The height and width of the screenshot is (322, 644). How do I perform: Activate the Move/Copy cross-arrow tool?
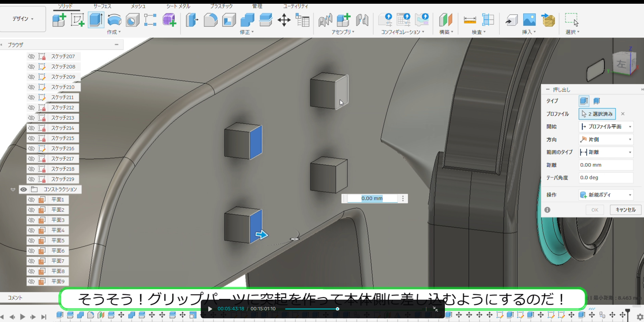click(x=284, y=20)
